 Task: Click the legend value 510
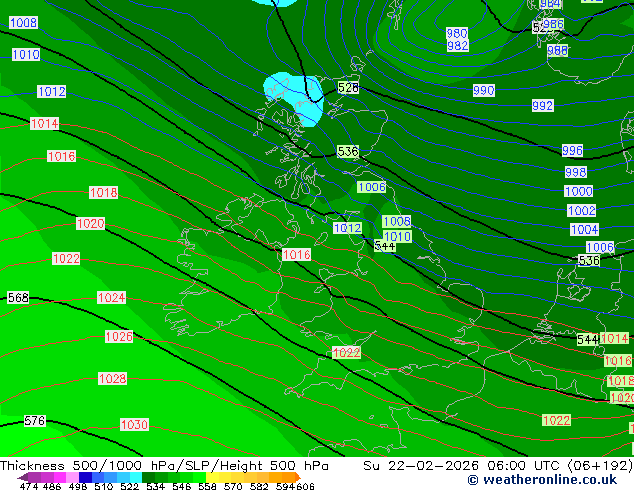104,486
